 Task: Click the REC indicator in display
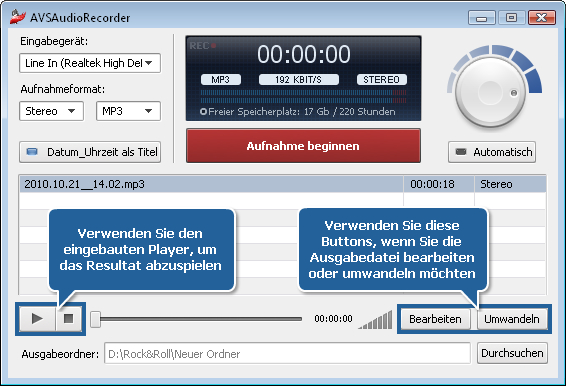click(x=203, y=46)
